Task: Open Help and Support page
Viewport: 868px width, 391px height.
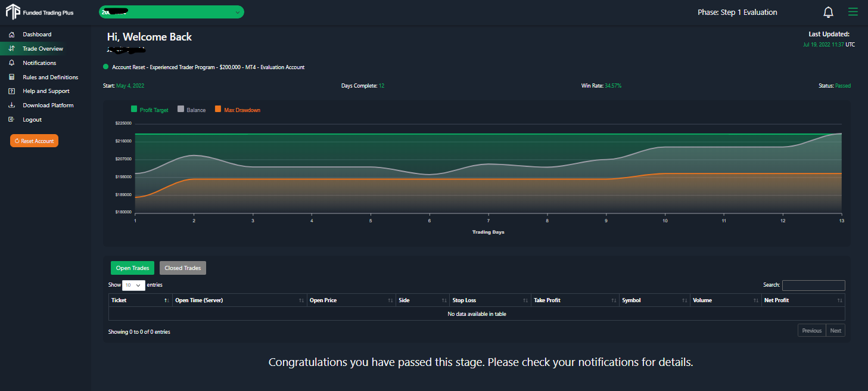Action: tap(46, 91)
